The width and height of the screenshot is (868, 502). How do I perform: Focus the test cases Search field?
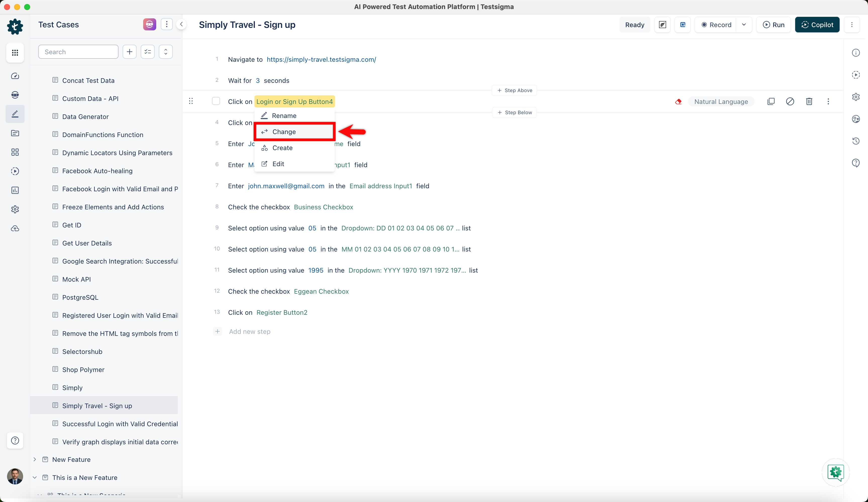tap(79, 52)
